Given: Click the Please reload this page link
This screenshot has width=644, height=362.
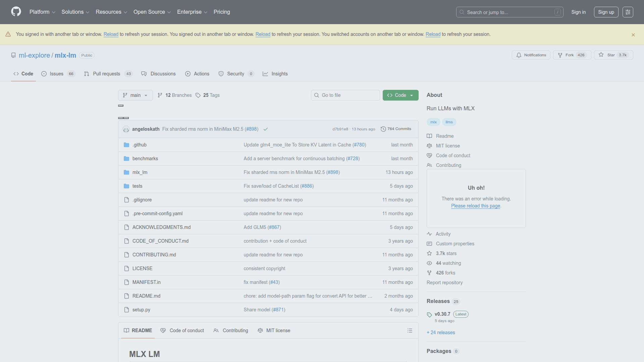Looking at the screenshot, I should (x=475, y=206).
